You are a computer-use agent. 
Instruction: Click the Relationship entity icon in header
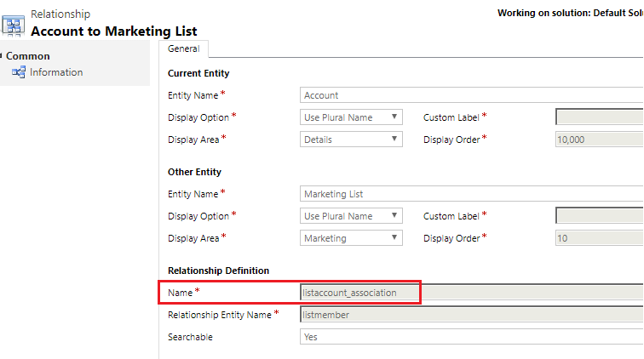point(13,26)
